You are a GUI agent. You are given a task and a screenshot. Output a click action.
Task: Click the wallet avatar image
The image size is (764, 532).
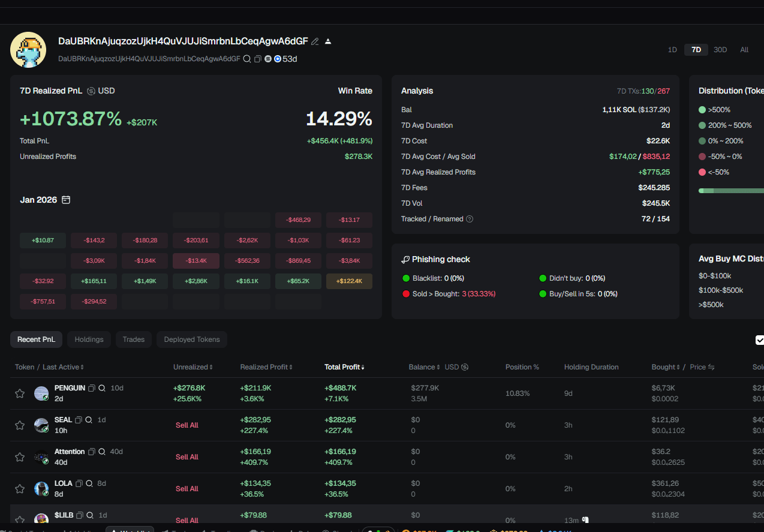tap(28, 50)
